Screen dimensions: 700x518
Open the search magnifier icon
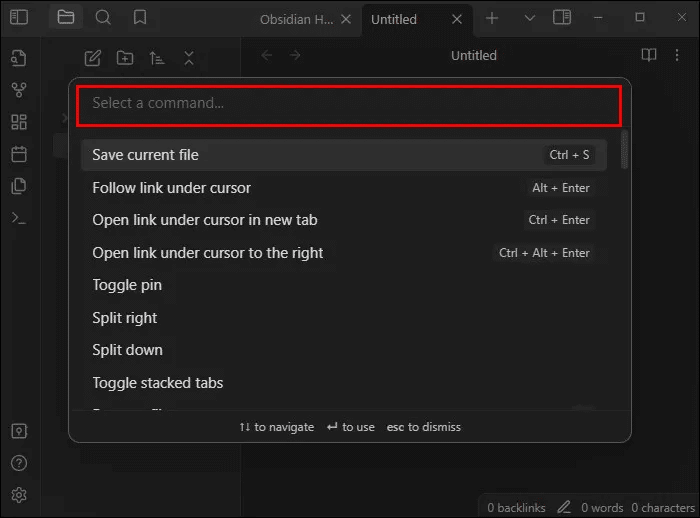[x=103, y=18]
